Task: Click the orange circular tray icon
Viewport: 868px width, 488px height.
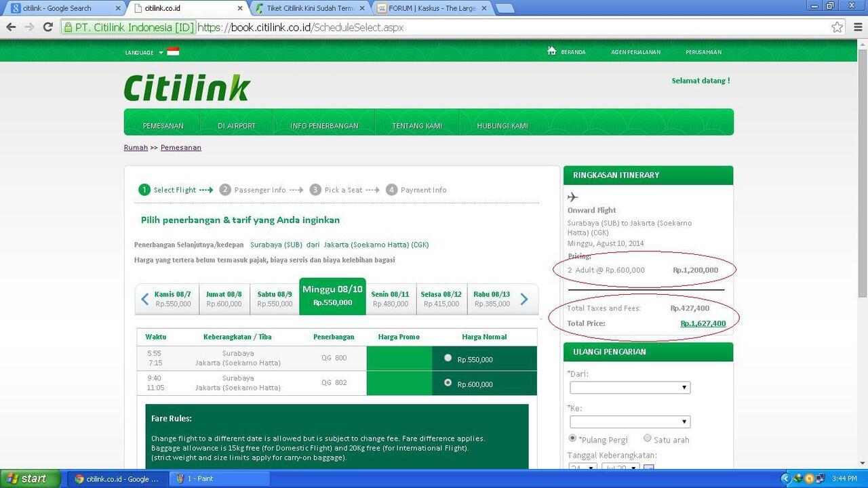Action: [x=809, y=479]
